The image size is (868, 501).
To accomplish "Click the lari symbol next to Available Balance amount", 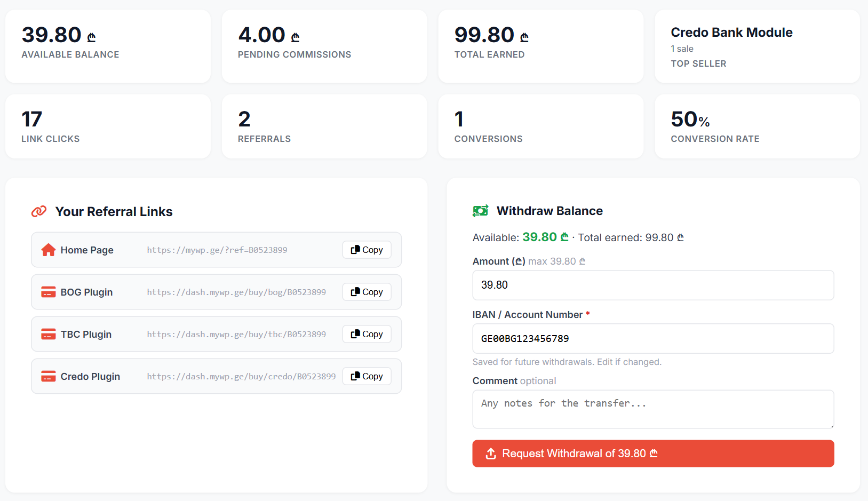I will point(91,37).
